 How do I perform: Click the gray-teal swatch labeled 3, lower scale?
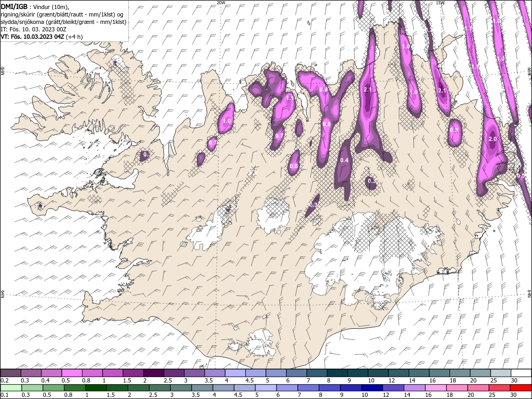[x=181, y=388]
